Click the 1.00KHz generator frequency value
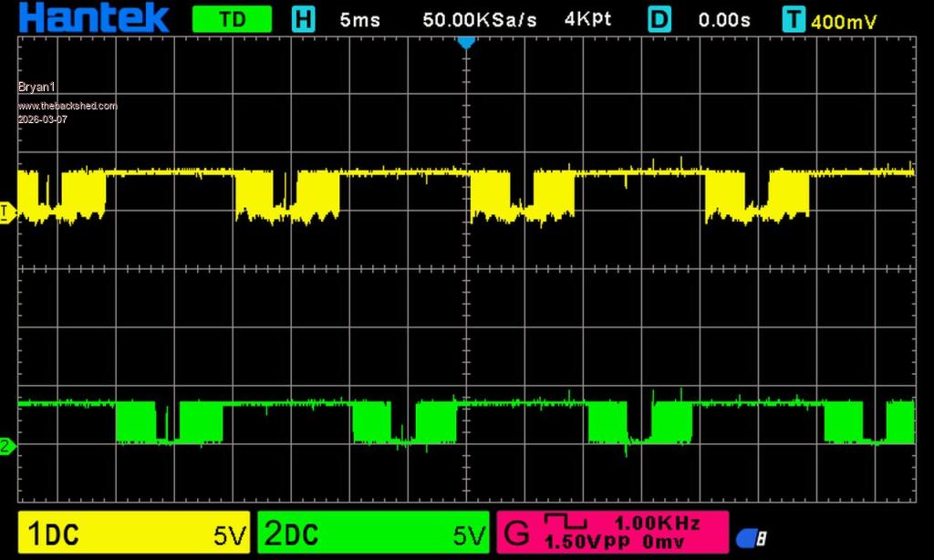This screenshot has height=560, width=934. coord(657,524)
